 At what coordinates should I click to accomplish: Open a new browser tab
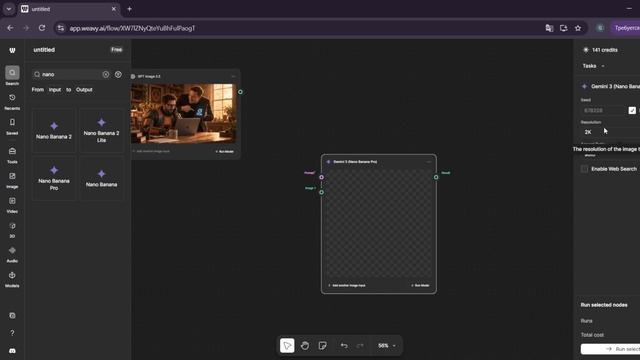click(129, 9)
